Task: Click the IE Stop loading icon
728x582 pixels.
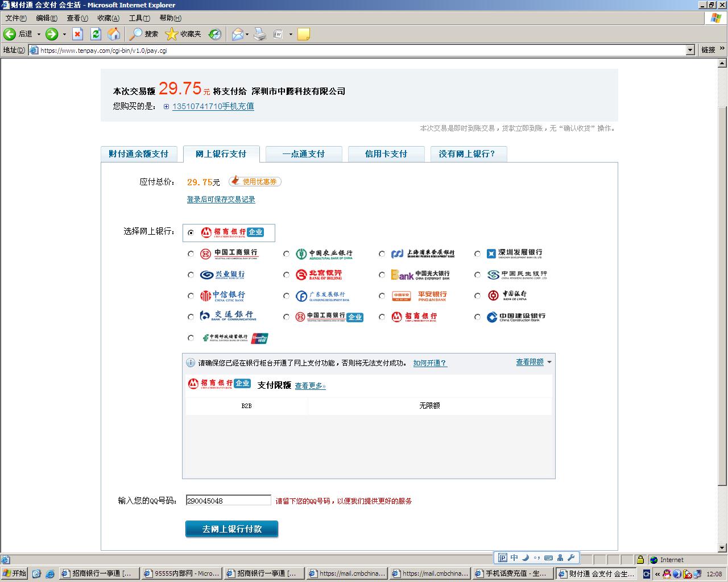Action: tap(78, 35)
